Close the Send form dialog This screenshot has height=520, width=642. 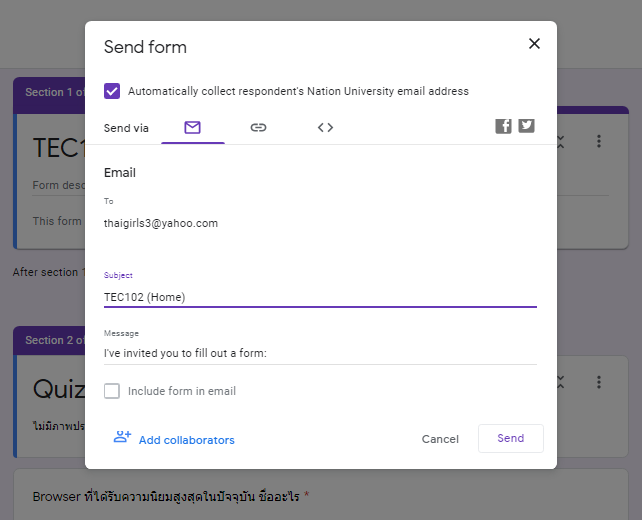(x=534, y=44)
